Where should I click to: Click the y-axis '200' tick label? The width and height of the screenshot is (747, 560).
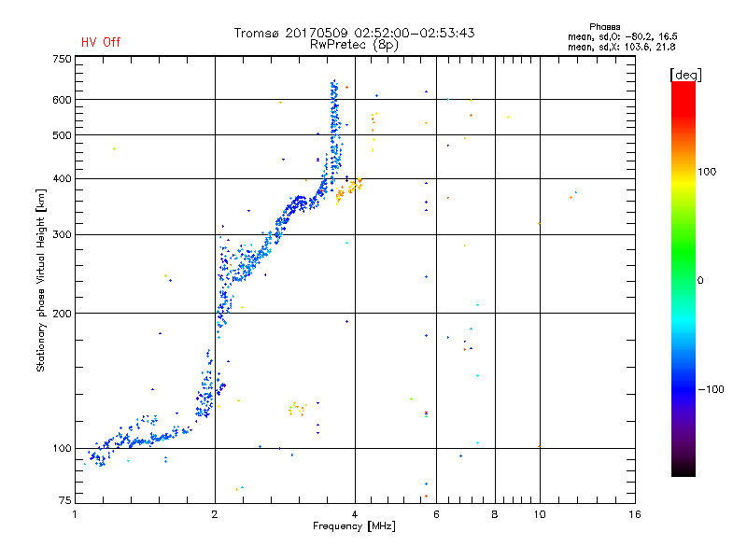(62, 314)
